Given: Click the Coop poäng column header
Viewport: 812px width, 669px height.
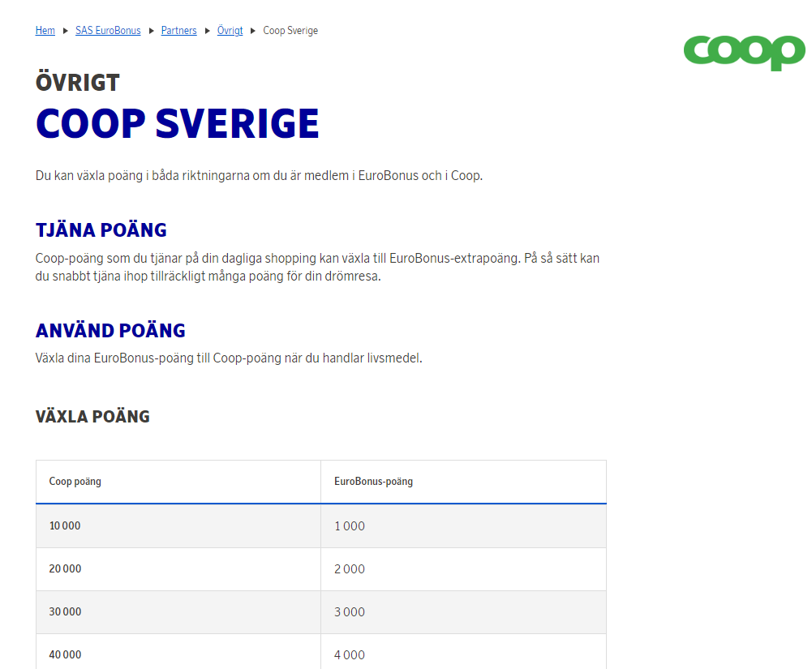Looking at the screenshot, I should click(x=75, y=482).
